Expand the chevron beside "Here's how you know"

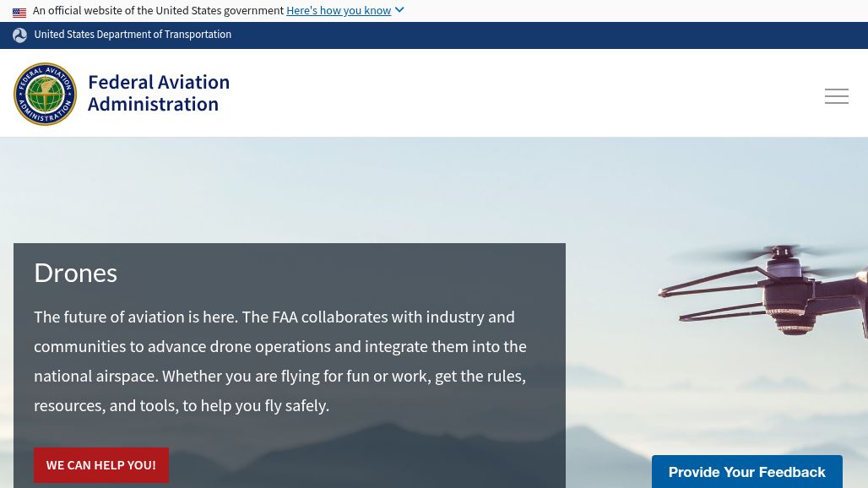pyautogui.click(x=399, y=10)
